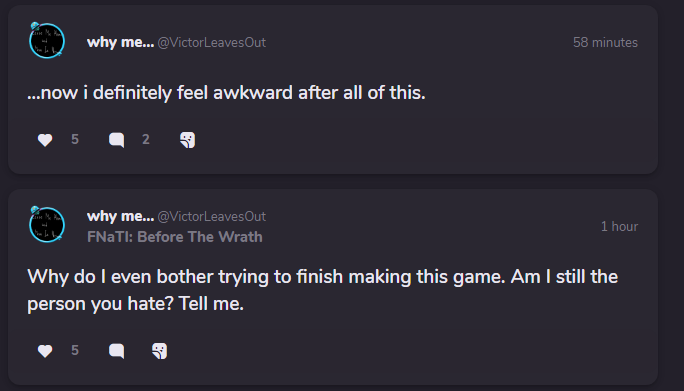684x391 pixels.
Task: View the like count of 5 on the "feel awkward" post
Action: 75,140
